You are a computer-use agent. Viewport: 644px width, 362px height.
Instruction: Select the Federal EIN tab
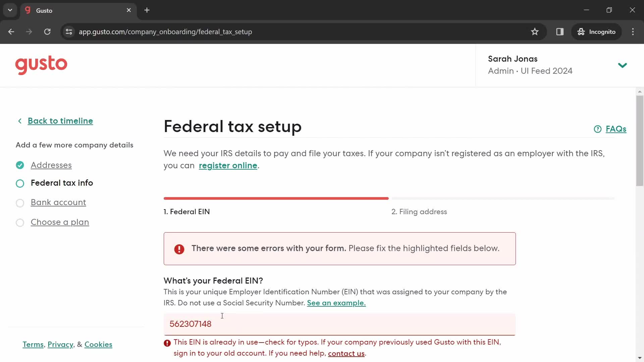coord(186,212)
